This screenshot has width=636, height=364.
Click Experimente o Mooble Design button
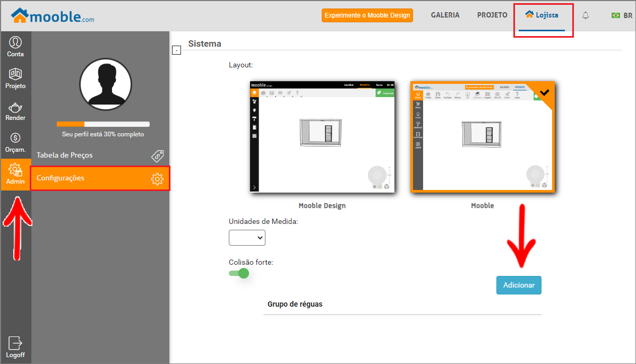click(367, 15)
